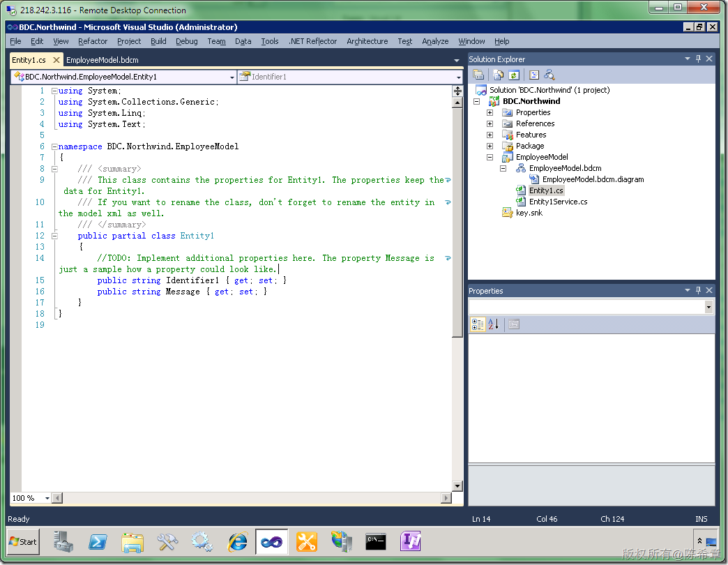The image size is (728, 565).
Task: Collapse the namespace block at line 6
Action: coord(54,146)
